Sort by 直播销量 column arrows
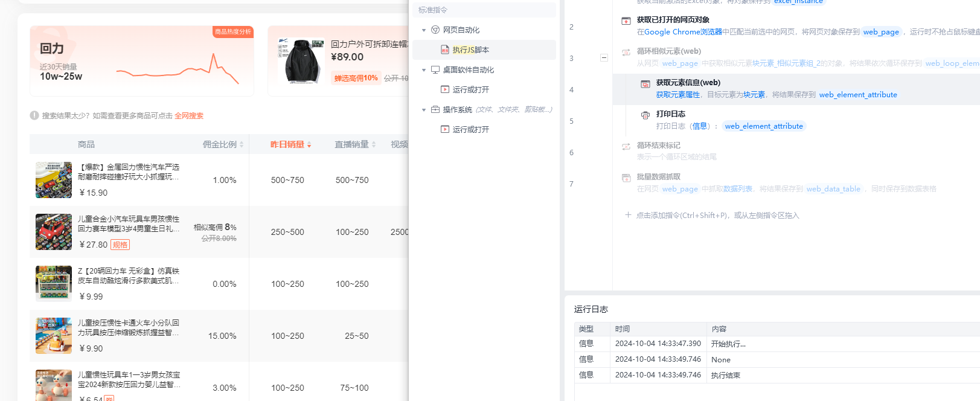This screenshot has height=401, width=980. (374, 144)
